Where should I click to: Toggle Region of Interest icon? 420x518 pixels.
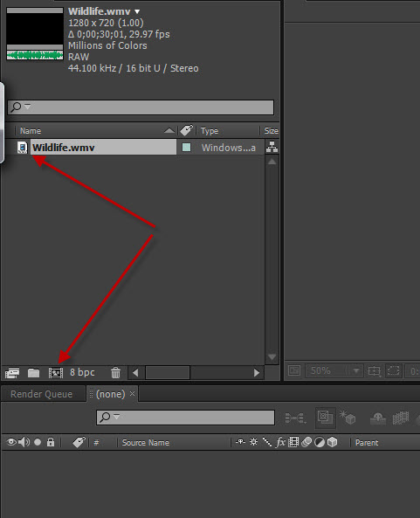(393, 370)
